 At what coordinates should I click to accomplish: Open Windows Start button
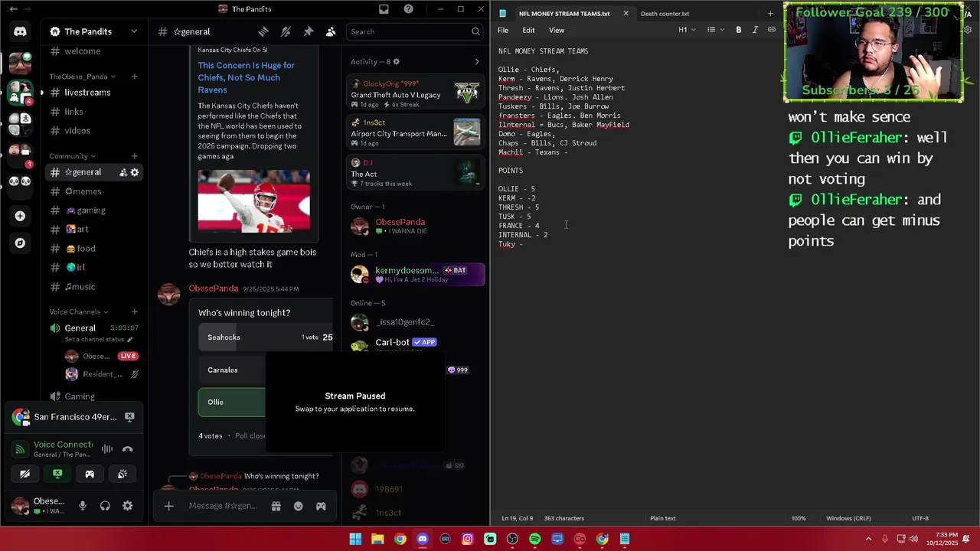tap(355, 539)
